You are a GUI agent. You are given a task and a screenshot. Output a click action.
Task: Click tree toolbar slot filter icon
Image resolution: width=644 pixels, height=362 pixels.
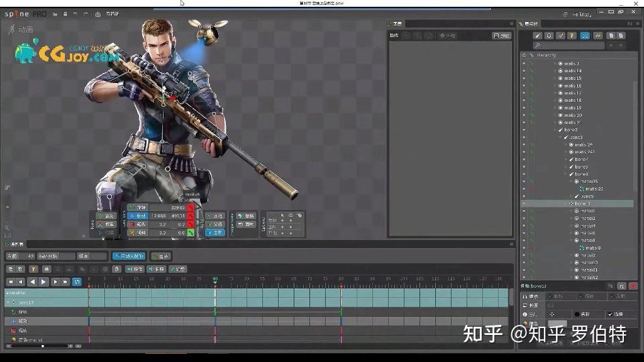(549, 36)
